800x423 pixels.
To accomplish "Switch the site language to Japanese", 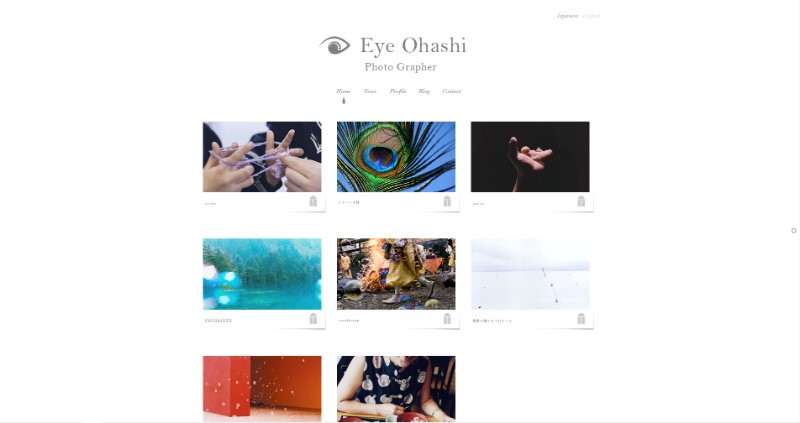I will (x=567, y=16).
